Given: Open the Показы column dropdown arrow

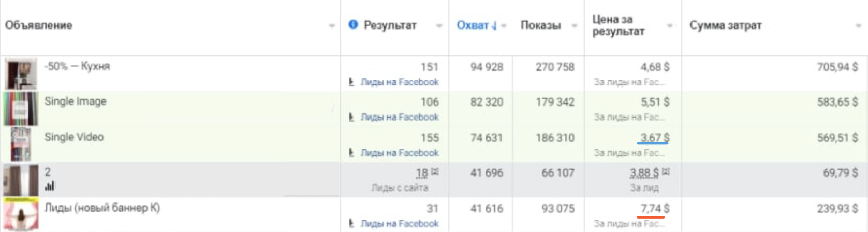Looking at the screenshot, I should click(574, 26).
